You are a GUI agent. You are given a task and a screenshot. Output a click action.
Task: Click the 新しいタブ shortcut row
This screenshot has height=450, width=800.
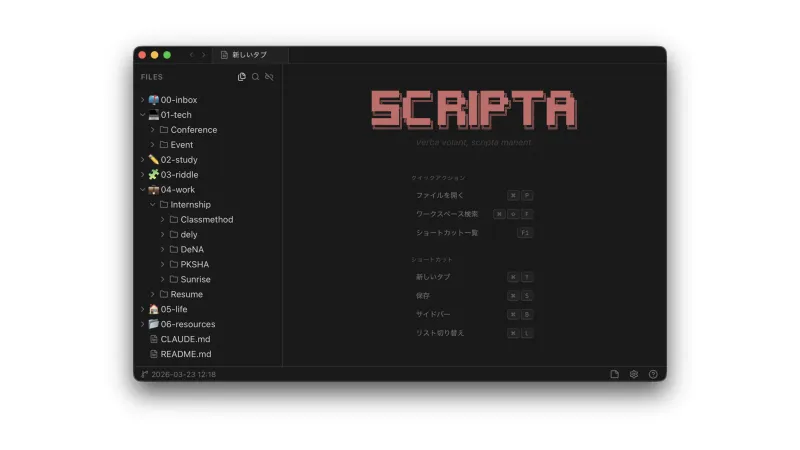point(473,277)
